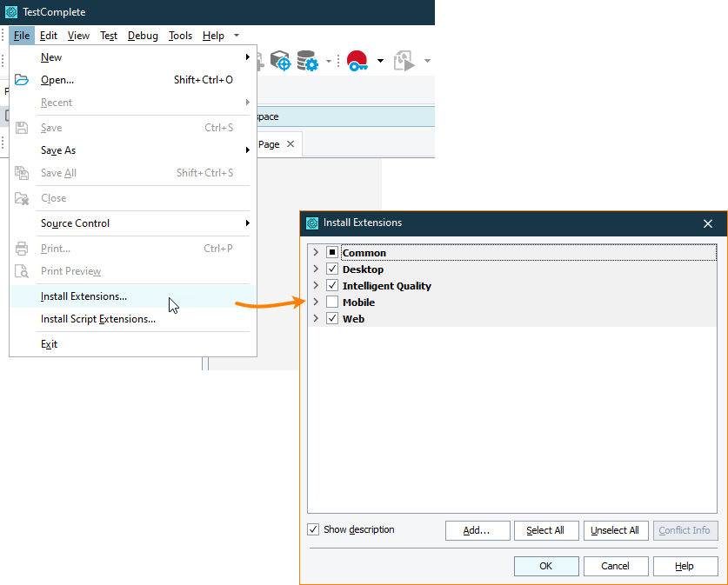Select Install Script Extensions menu item
Viewport: 728px width, 585px height.
tap(98, 319)
